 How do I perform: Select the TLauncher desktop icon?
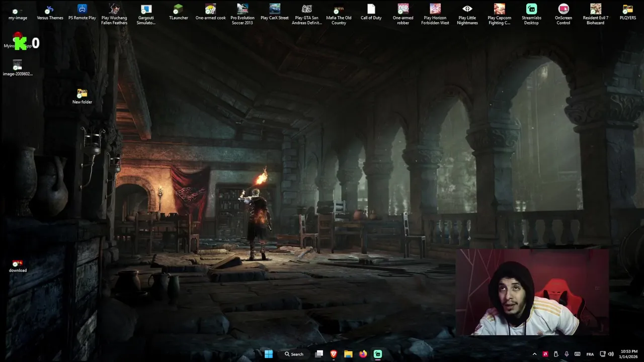point(179,13)
